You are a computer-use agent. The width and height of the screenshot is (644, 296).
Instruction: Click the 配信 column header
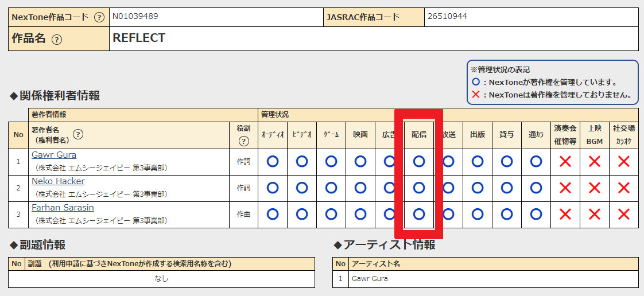[419, 135]
